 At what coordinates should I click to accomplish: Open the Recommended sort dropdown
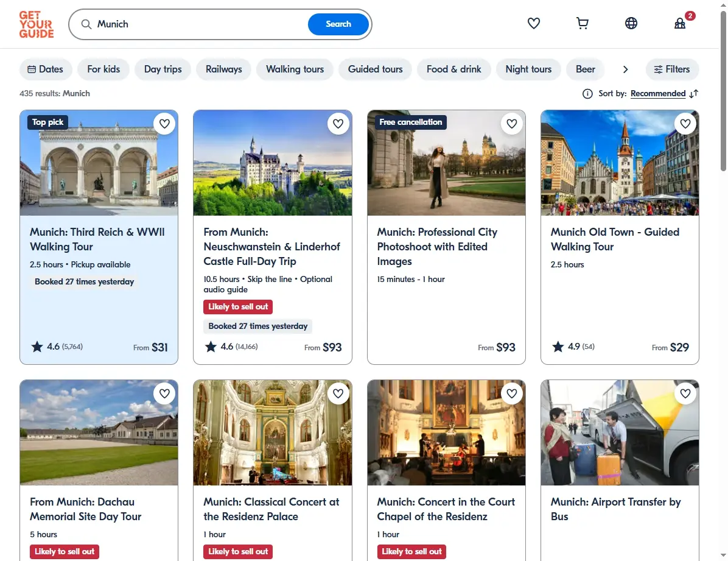658,94
